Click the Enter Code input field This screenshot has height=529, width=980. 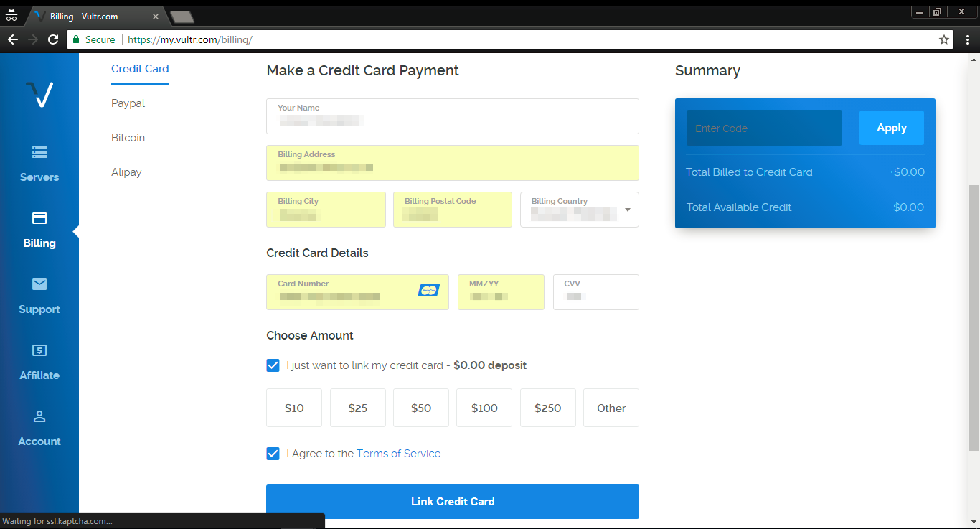(x=763, y=128)
